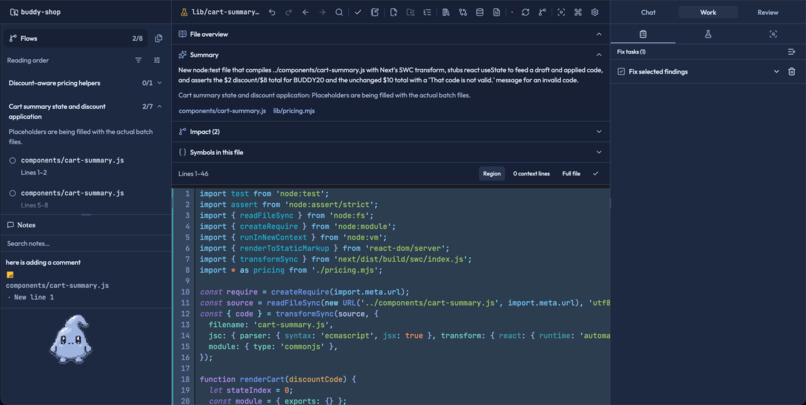Click the checkmark icon in the top toolbar
The width and height of the screenshot is (806, 405).
tap(358, 12)
